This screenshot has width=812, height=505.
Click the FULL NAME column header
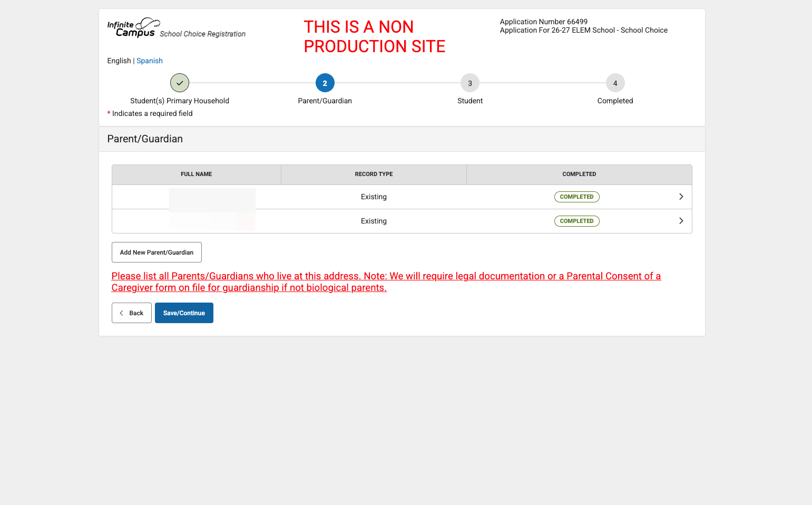(197, 174)
